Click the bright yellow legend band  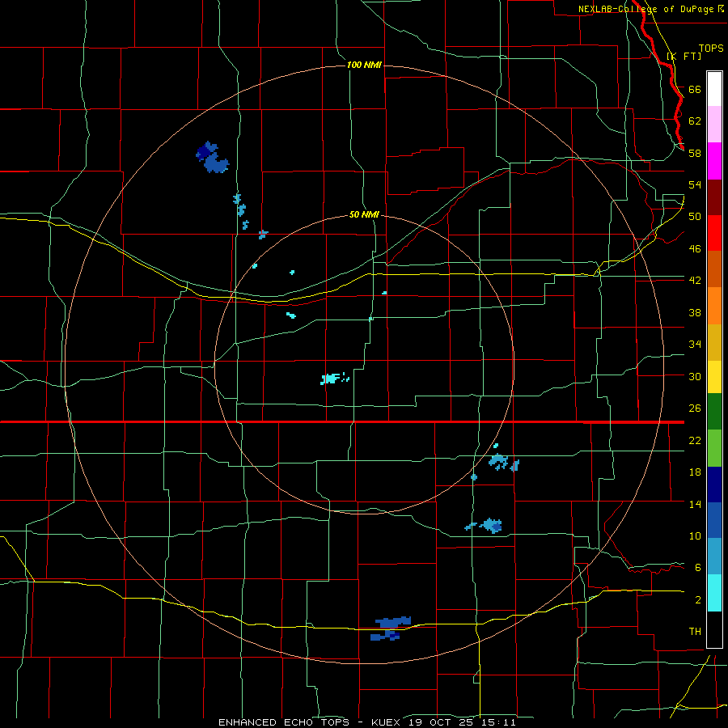pos(714,377)
